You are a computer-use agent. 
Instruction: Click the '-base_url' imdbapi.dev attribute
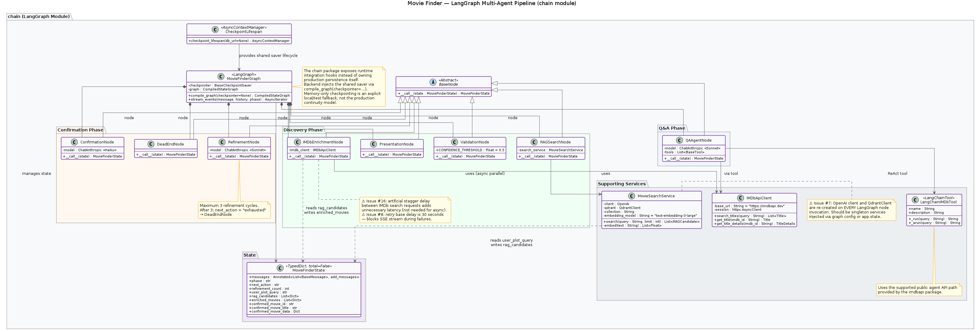(749, 206)
